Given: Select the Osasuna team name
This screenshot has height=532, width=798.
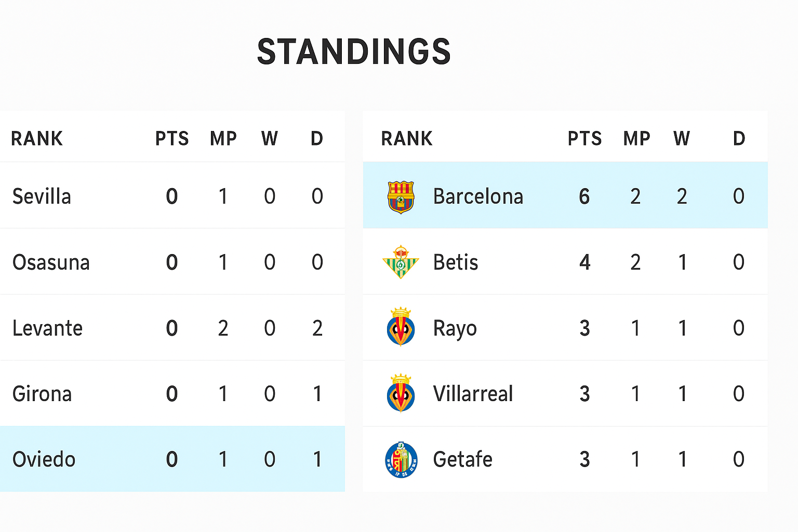Looking at the screenshot, I should coord(51,262).
